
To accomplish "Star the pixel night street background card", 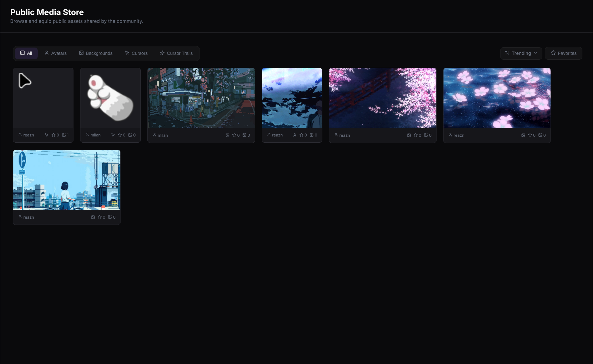I will (x=234, y=135).
